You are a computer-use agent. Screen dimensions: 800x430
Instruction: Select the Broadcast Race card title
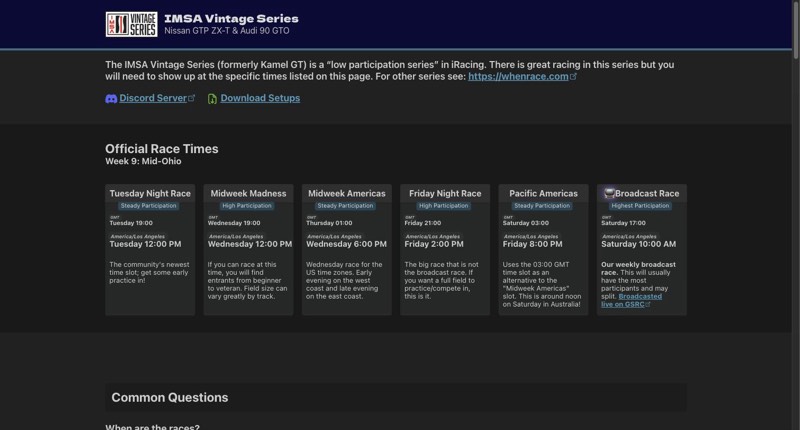pyautogui.click(x=647, y=193)
